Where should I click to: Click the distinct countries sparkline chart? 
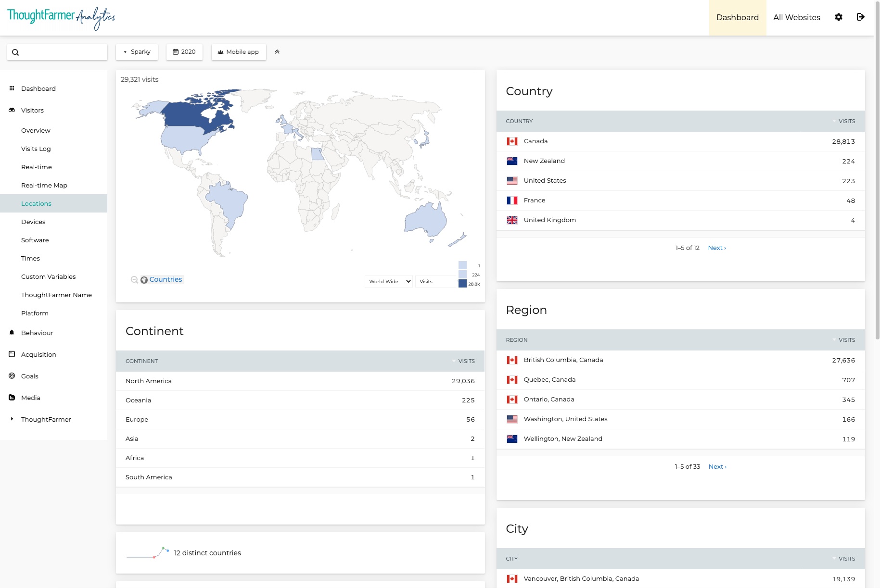[148, 553]
